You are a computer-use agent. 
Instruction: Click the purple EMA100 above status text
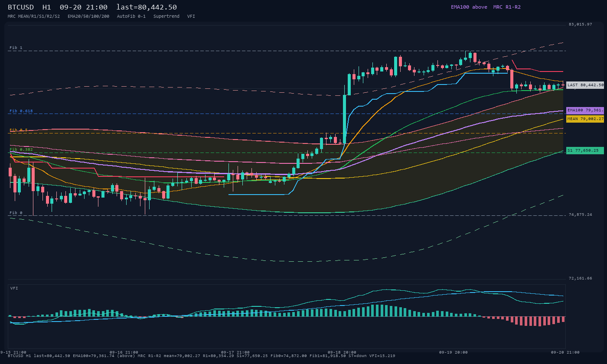(469, 7)
